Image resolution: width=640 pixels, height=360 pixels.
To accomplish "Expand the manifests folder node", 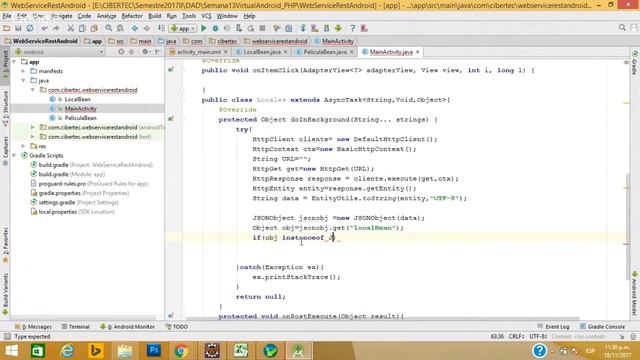I will (x=24, y=71).
